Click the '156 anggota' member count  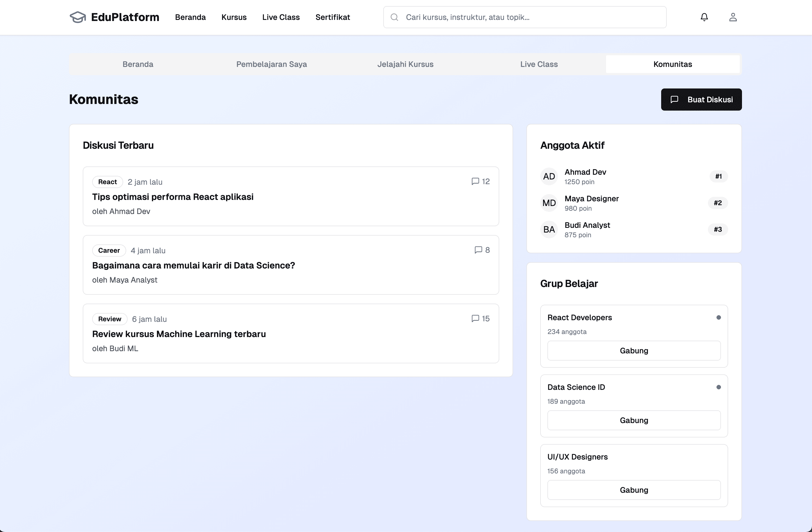pos(566,471)
